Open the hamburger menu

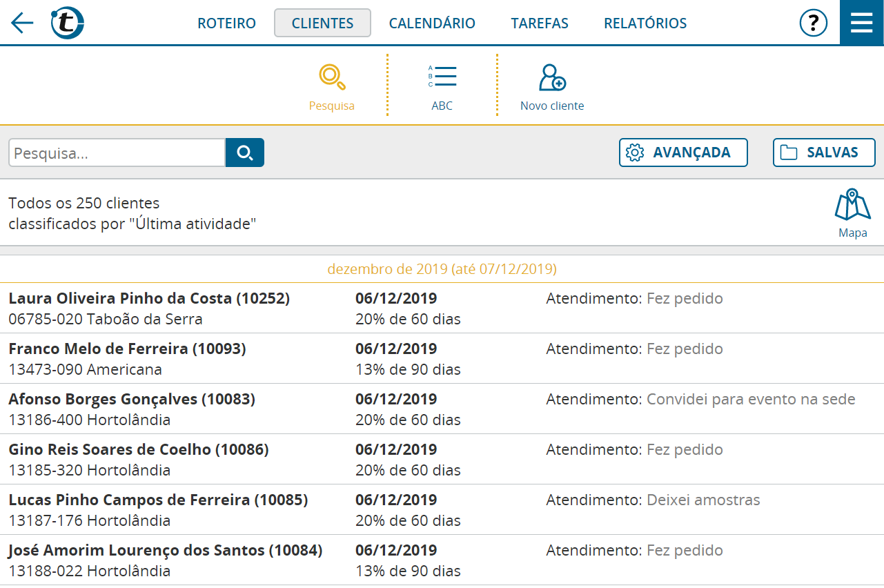click(862, 23)
